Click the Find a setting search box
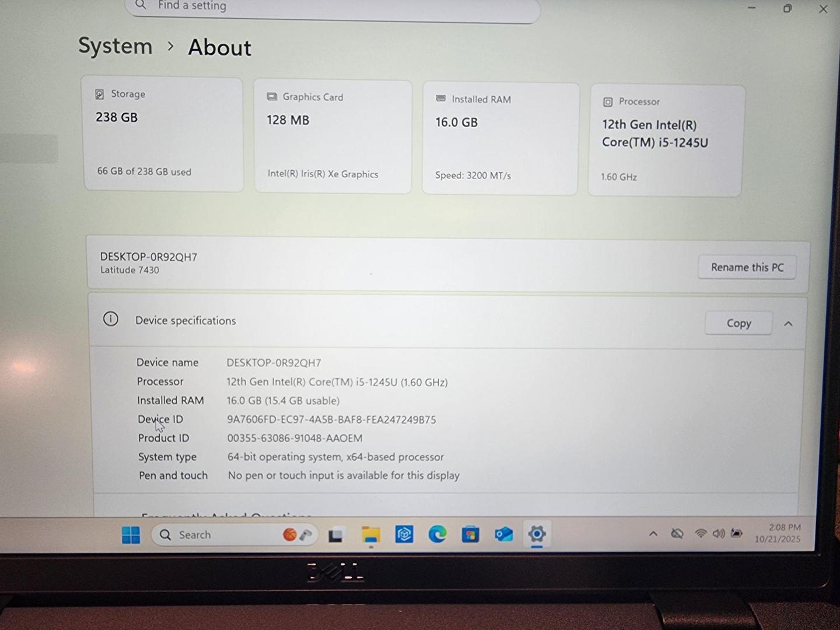840x630 pixels. click(x=332, y=7)
